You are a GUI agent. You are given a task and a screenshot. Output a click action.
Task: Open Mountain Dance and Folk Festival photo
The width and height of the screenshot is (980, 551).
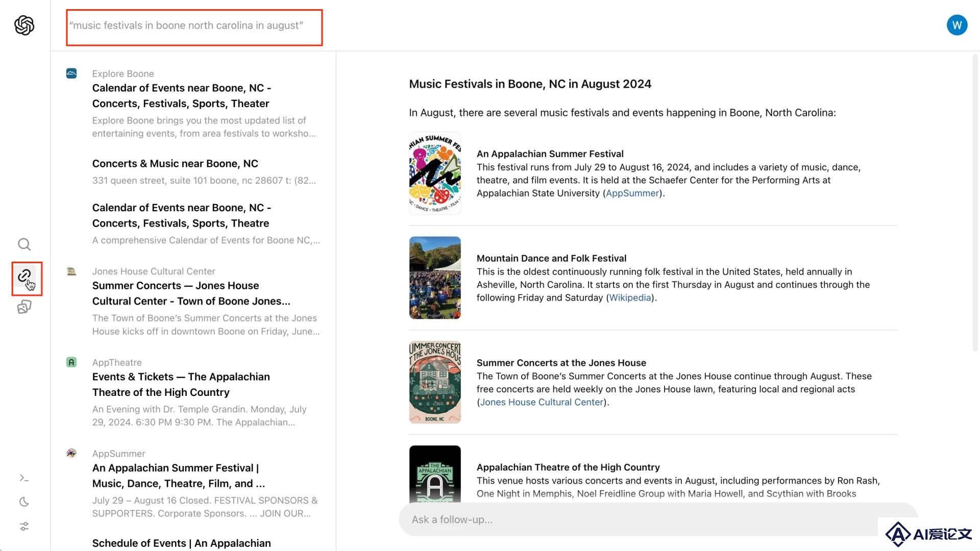coord(435,278)
